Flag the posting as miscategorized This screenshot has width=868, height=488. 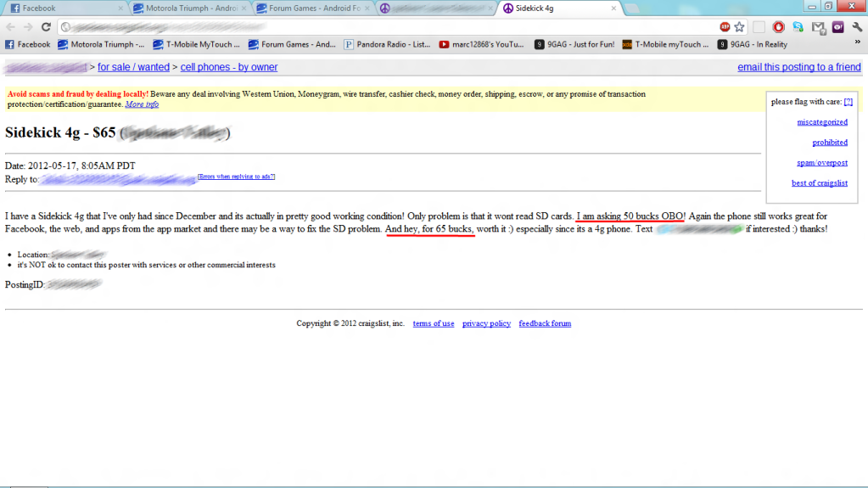821,122
